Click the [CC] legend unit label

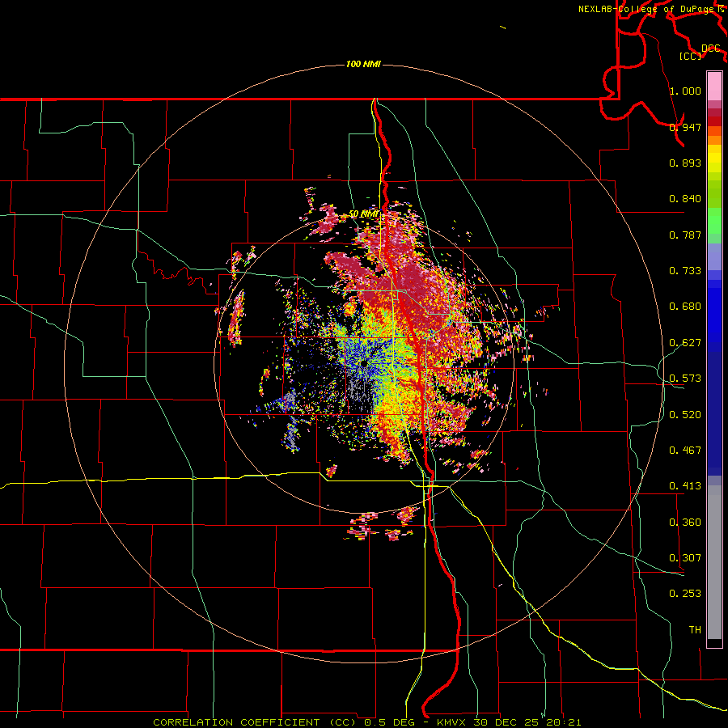coord(691,56)
